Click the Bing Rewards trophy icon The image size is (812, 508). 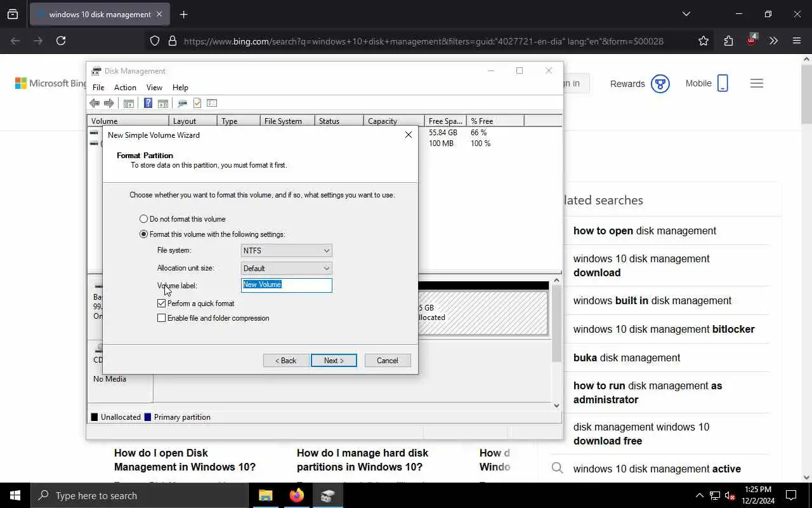(660, 84)
